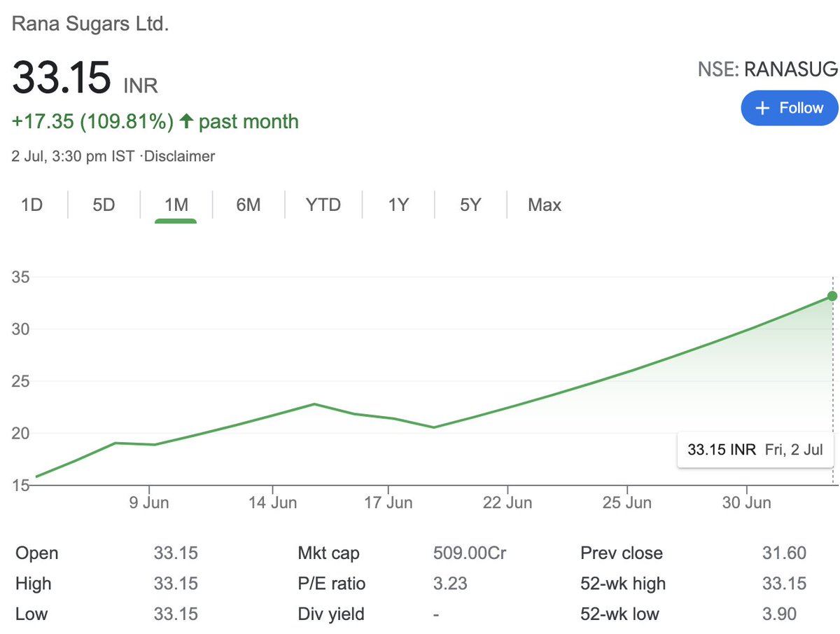
Task: Switch to the YTD range tab
Action: click(x=323, y=205)
